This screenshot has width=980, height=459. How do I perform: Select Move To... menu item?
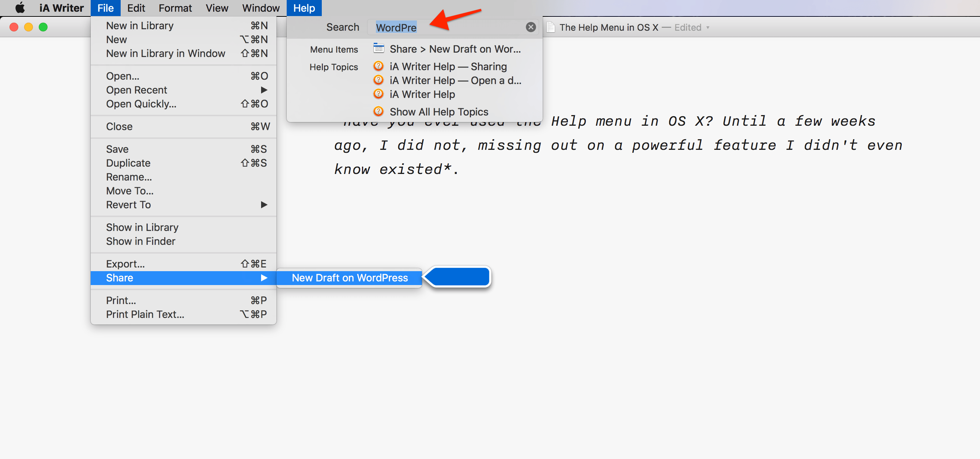183,191
